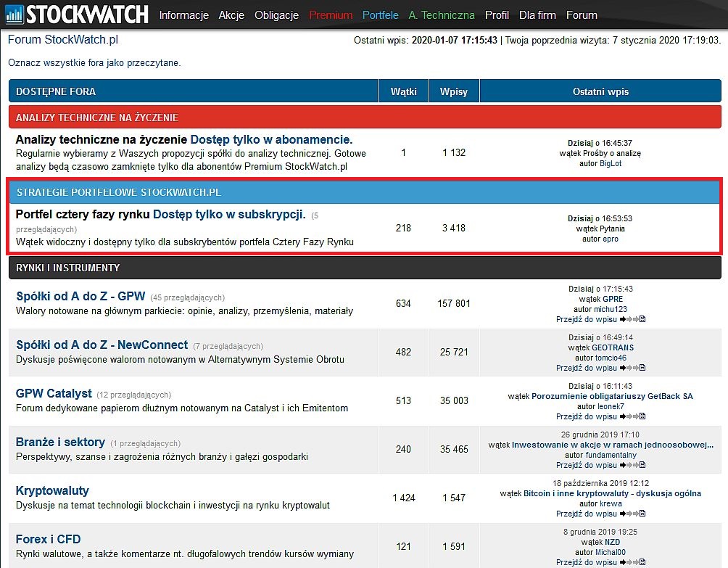Click the Dostępne fora column header
This screenshot has width=728, height=568.
point(193,91)
